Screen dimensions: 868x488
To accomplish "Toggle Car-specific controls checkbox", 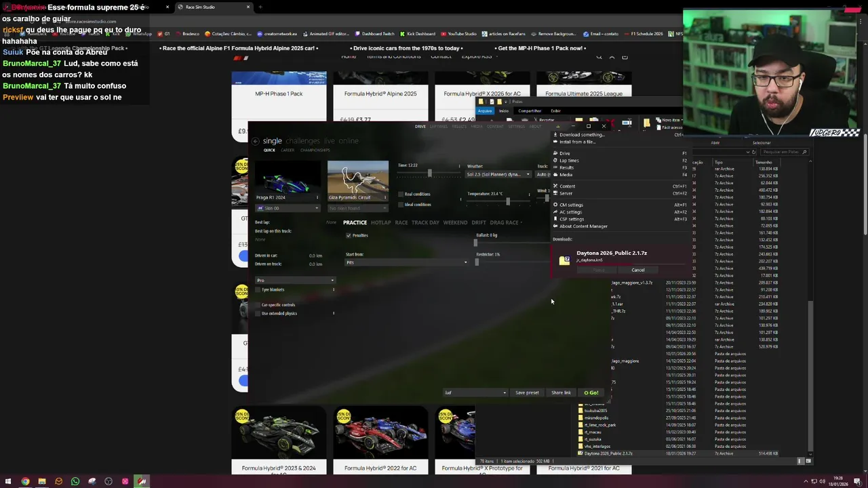I will [258, 305].
